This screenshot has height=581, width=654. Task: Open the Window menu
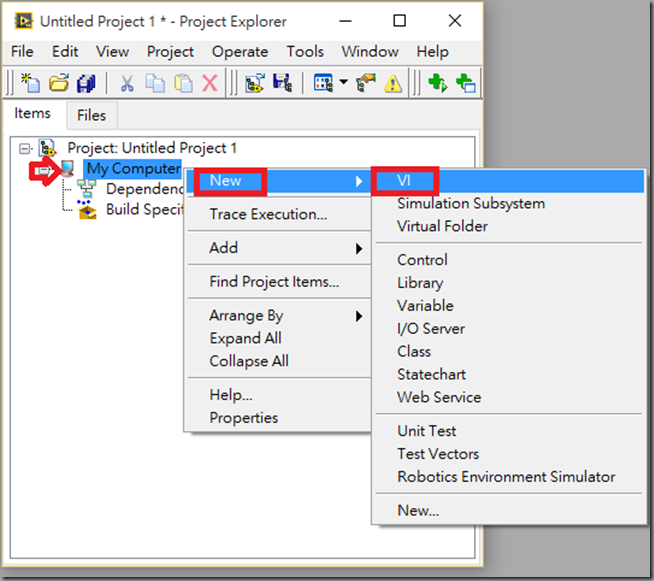click(x=370, y=51)
